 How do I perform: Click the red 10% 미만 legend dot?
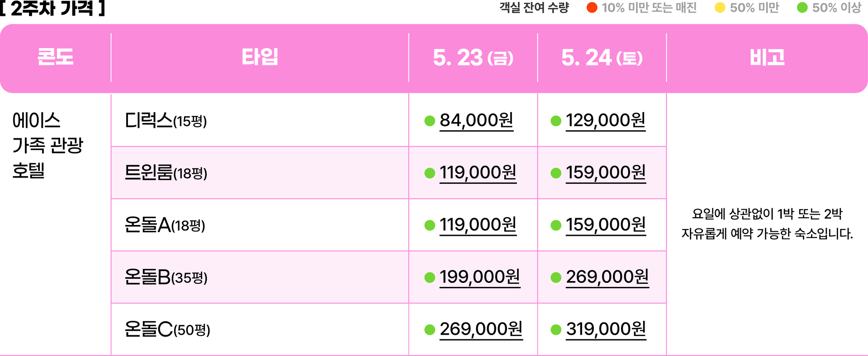[x=592, y=8]
